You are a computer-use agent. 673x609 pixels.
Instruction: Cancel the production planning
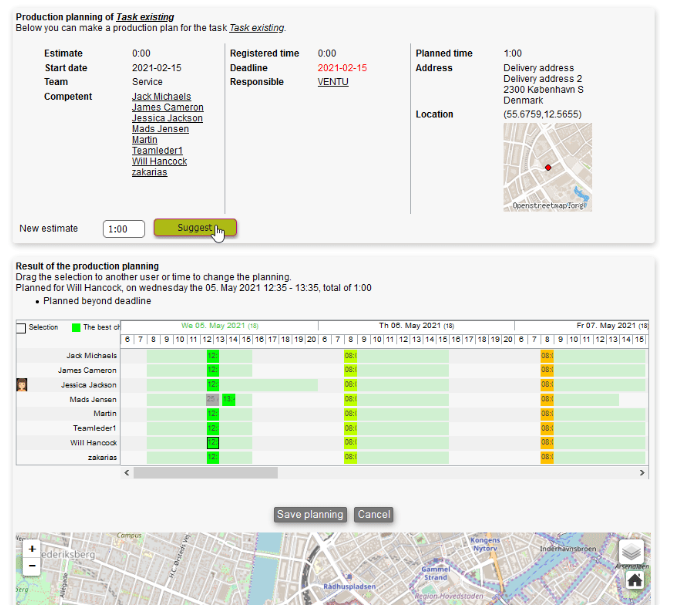click(x=373, y=515)
